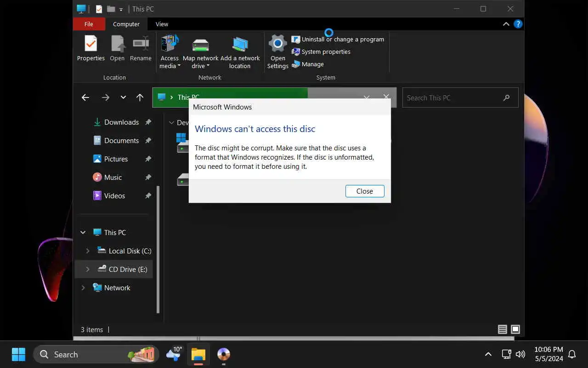This screenshot has height=368, width=588.
Task: Switch to details view layout
Action: click(x=503, y=329)
